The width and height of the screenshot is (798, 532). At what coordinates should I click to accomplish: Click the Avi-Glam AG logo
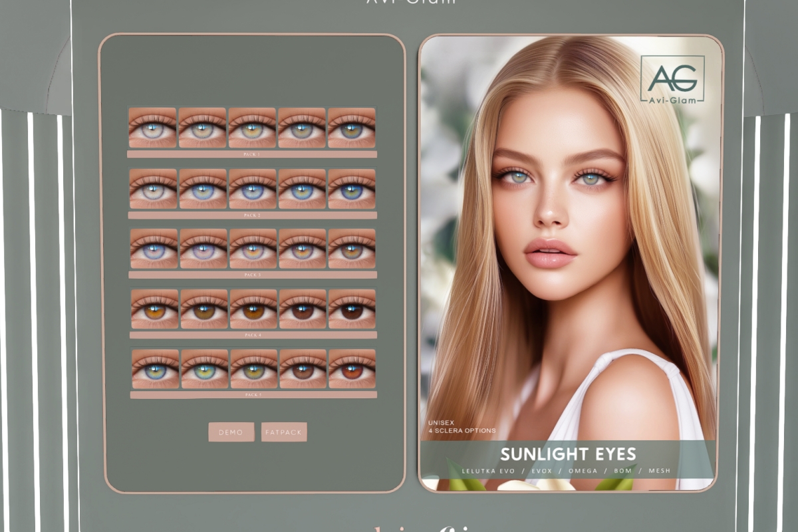pyautogui.click(x=672, y=78)
